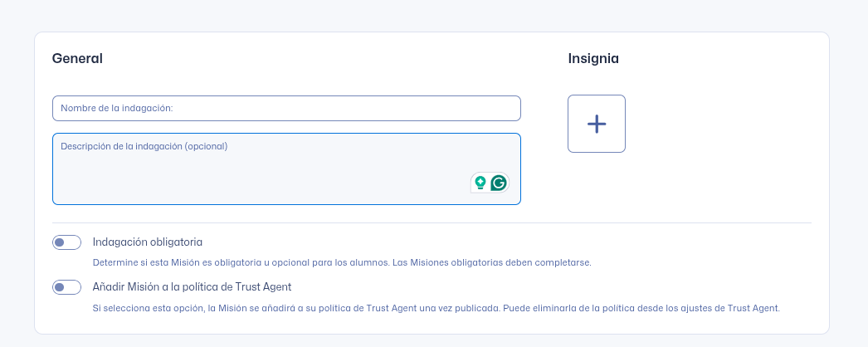Image resolution: width=868 pixels, height=347 pixels.
Task: Select the General section heading
Action: click(77, 59)
